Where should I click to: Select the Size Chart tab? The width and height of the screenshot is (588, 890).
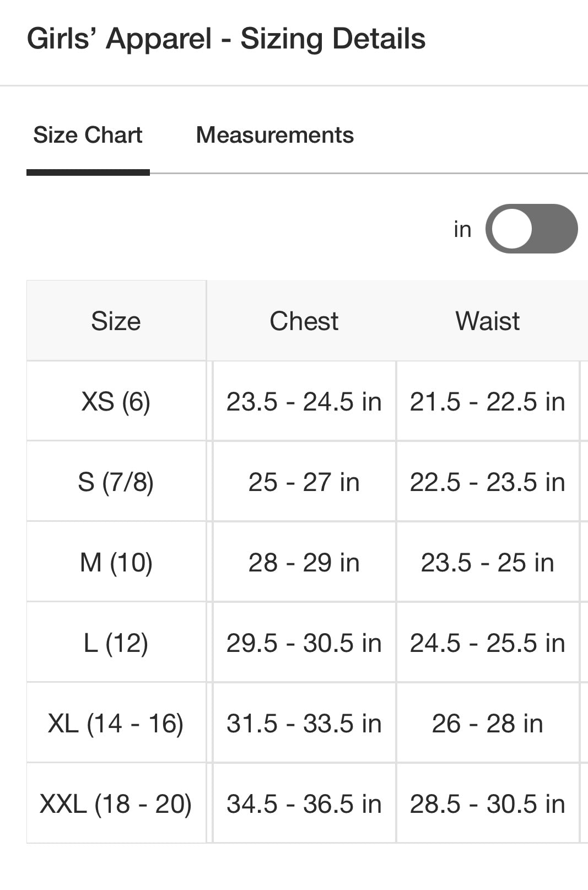(88, 135)
